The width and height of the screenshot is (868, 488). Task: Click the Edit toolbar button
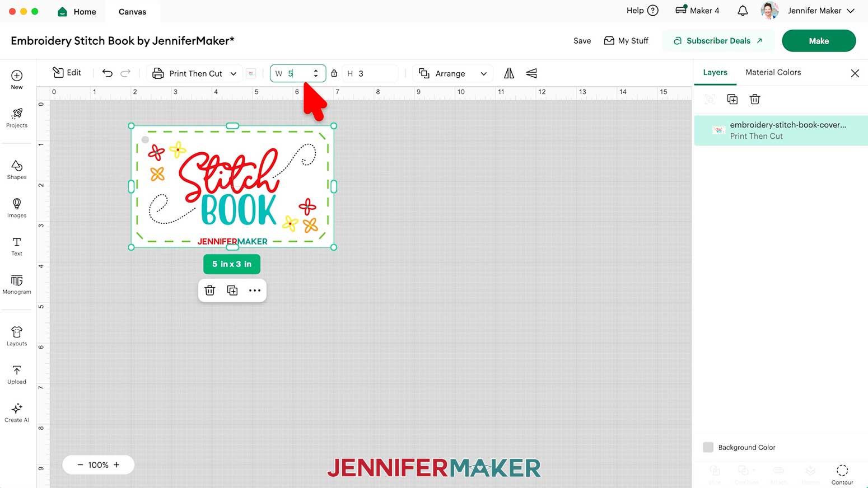67,73
